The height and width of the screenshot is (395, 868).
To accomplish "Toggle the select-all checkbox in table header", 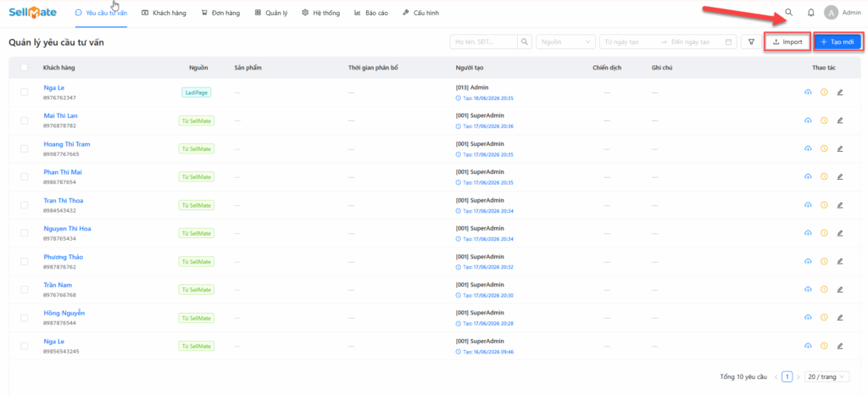I will coord(25,68).
